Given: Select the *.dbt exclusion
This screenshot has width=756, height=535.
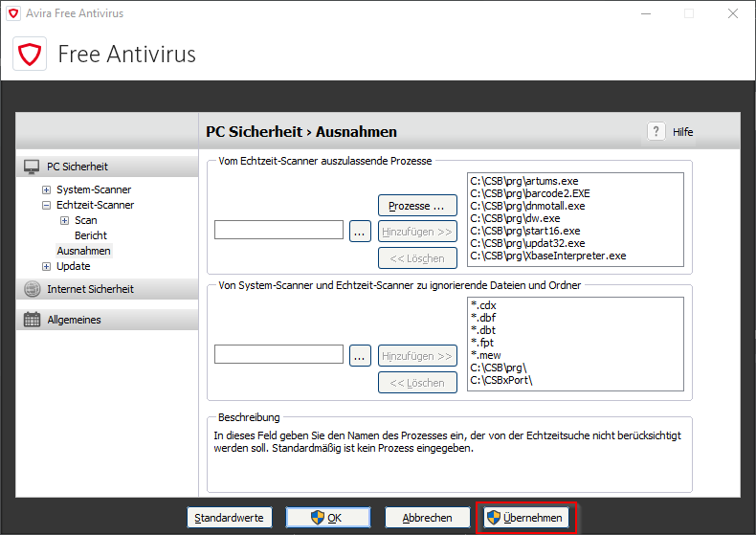Looking at the screenshot, I should pos(483,330).
